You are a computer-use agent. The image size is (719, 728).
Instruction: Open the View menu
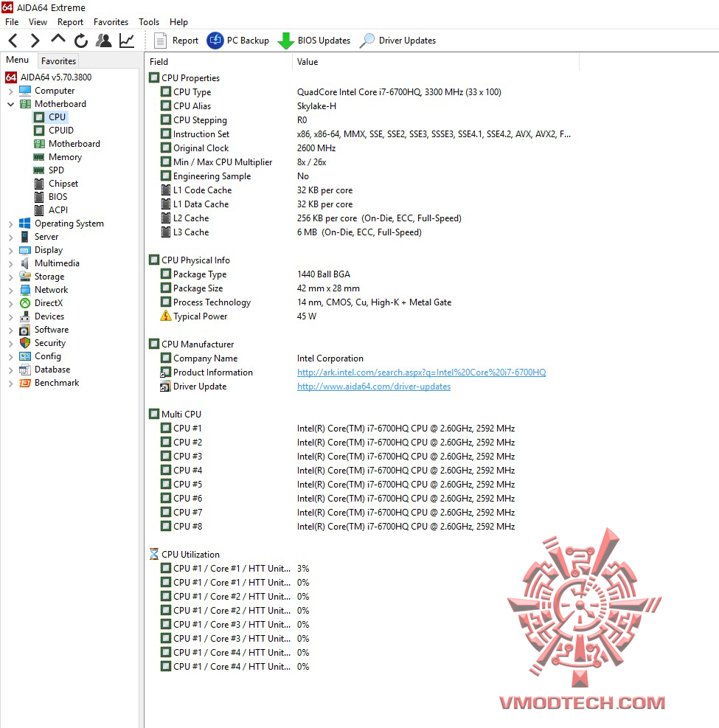[38, 22]
